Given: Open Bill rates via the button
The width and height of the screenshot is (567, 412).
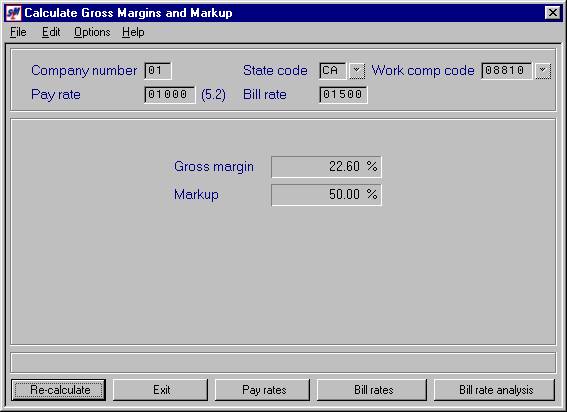Looking at the screenshot, I should [x=372, y=390].
